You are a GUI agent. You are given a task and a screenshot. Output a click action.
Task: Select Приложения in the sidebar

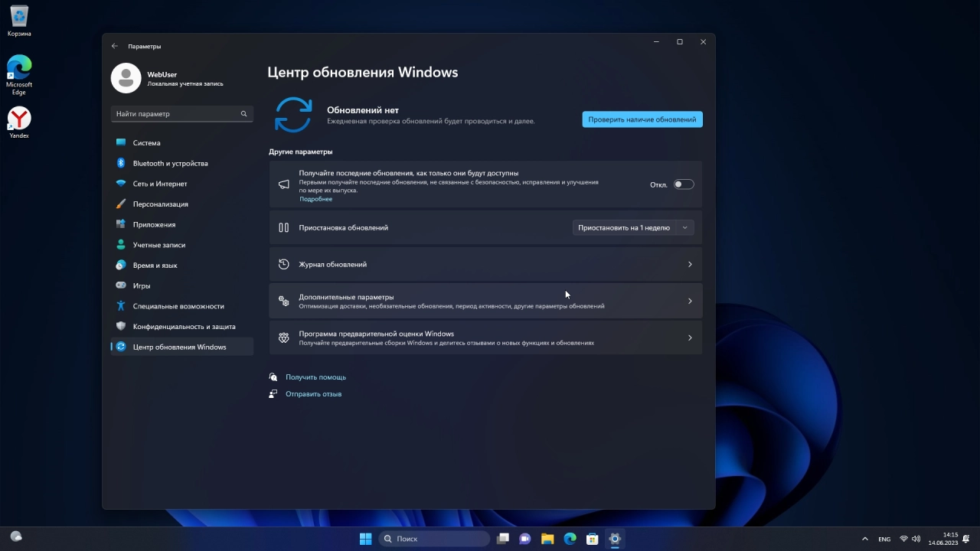click(182, 224)
